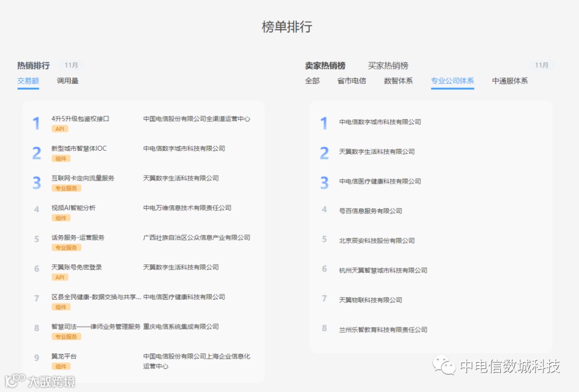Open 智慧司法——律师业务管理服务 product
579x392 pixels.
click(x=95, y=327)
